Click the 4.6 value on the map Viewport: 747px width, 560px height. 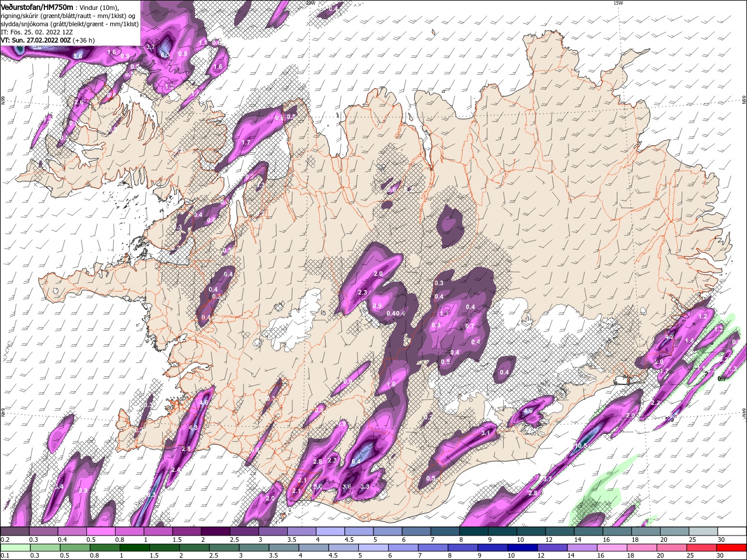204,402
